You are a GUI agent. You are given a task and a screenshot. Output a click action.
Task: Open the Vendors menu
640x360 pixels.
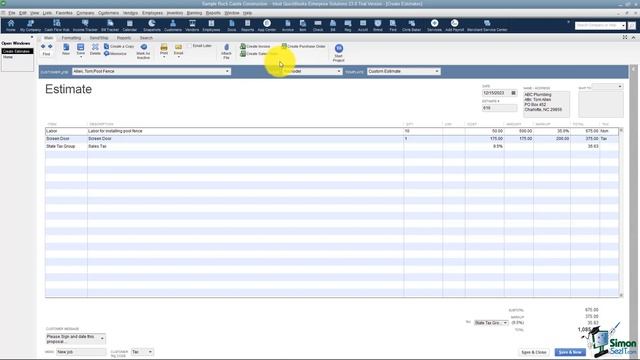[130, 13]
